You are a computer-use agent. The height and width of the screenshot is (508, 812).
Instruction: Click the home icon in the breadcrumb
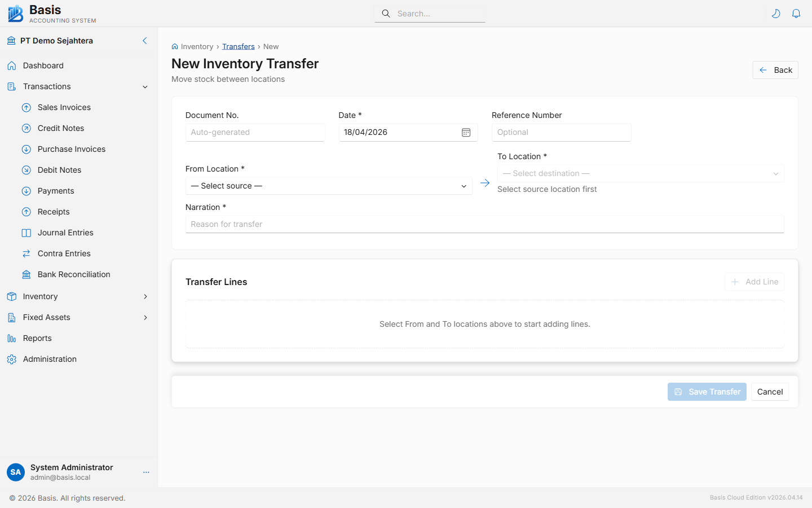point(175,46)
